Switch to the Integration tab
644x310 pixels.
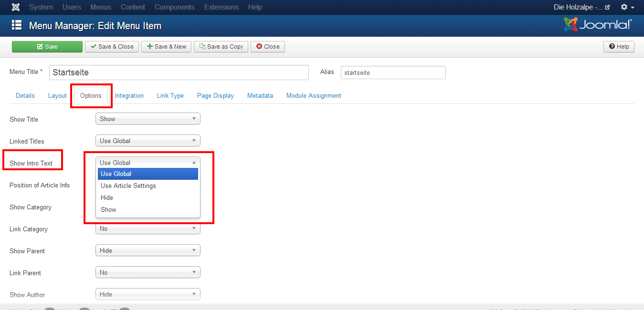pyautogui.click(x=129, y=95)
